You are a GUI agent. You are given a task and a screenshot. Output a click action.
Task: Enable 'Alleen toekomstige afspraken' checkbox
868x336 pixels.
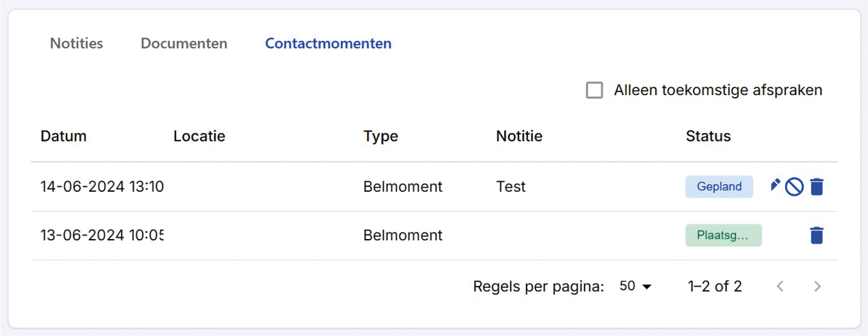point(594,90)
